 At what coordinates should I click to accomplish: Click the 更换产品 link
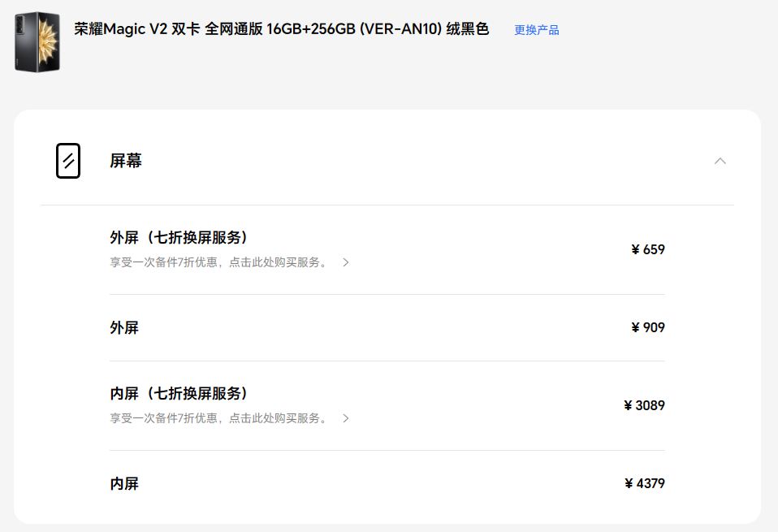[536, 30]
